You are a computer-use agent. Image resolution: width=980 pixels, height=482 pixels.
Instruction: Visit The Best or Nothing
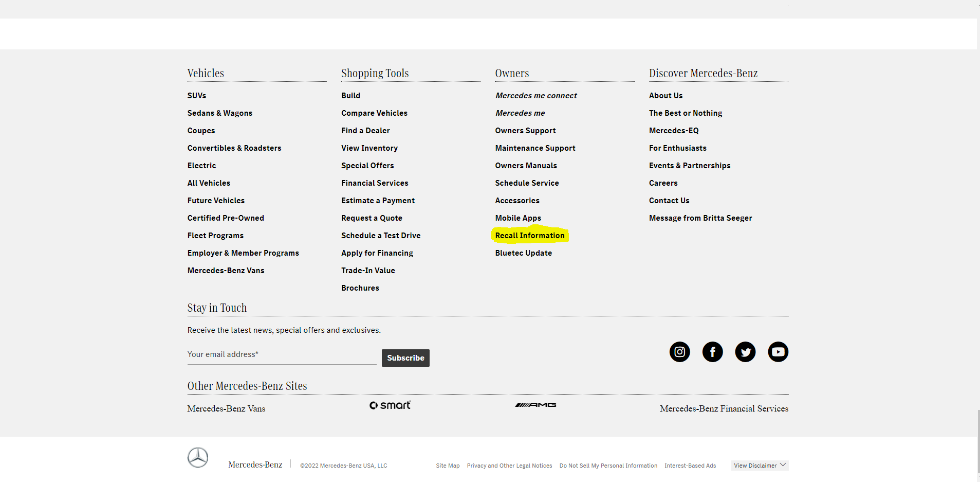686,113
